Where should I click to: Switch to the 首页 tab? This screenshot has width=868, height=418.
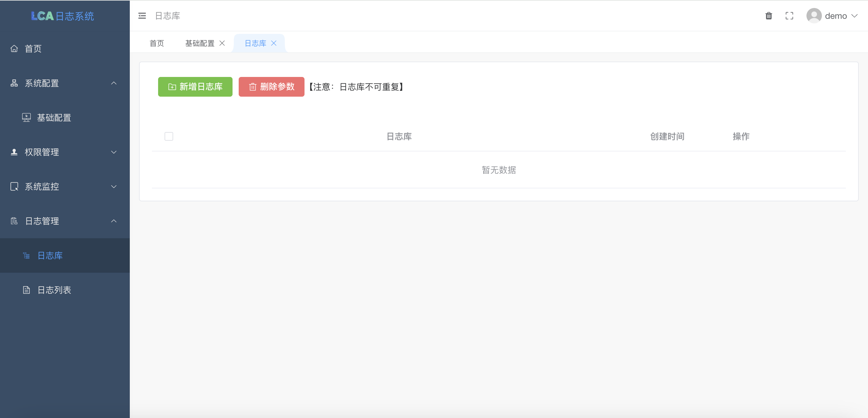pyautogui.click(x=157, y=43)
